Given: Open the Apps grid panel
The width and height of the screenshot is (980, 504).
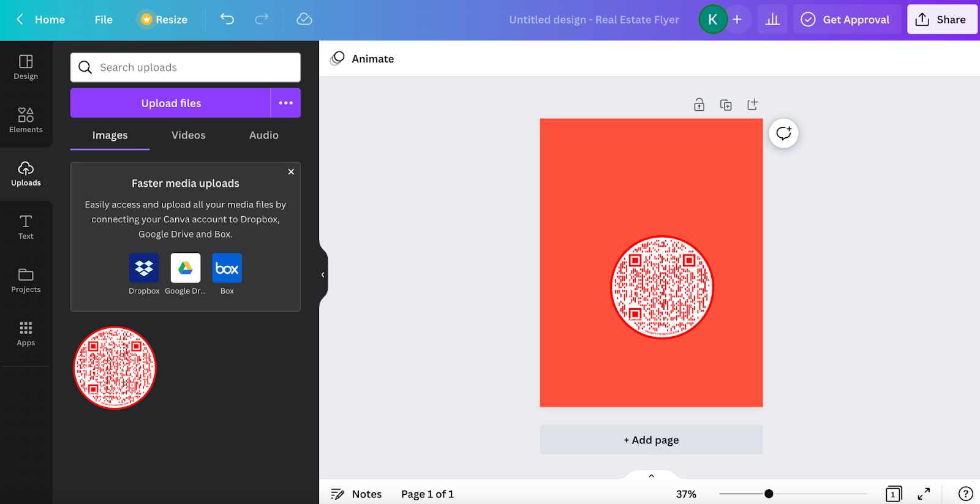Looking at the screenshot, I should pos(26,334).
